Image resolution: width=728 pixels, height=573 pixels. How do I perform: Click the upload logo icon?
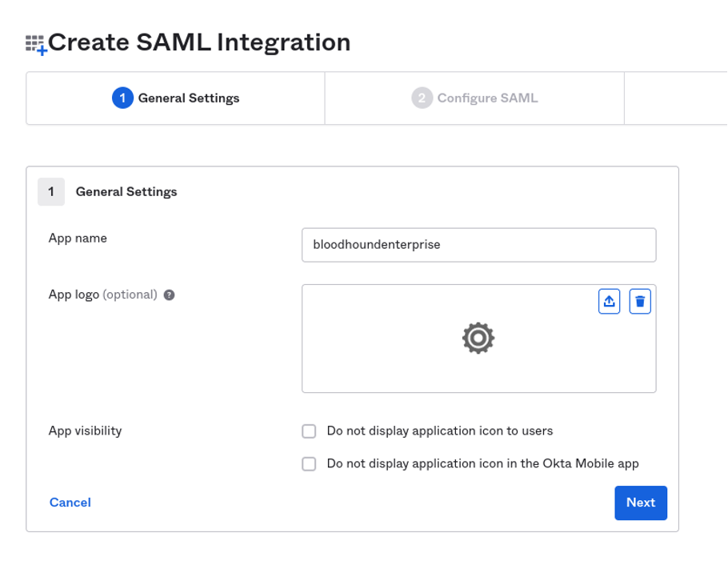pyautogui.click(x=609, y=302)
